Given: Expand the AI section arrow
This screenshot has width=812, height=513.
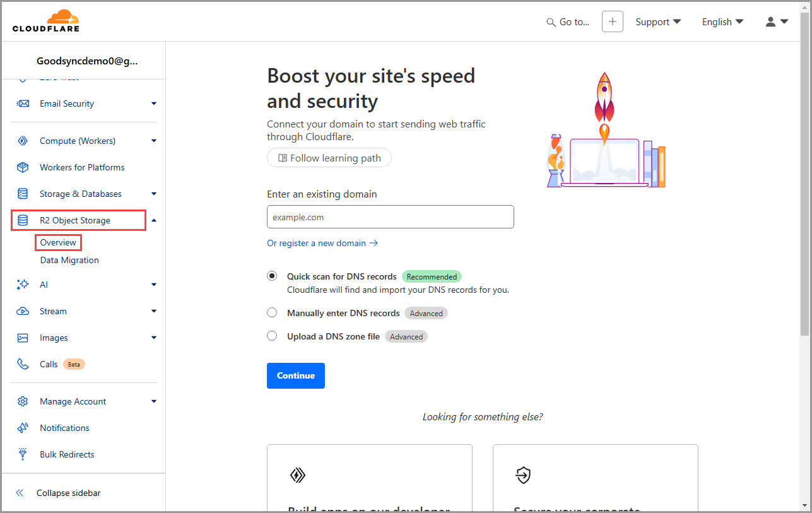Looking at the screenshot, I should (154, 285).
